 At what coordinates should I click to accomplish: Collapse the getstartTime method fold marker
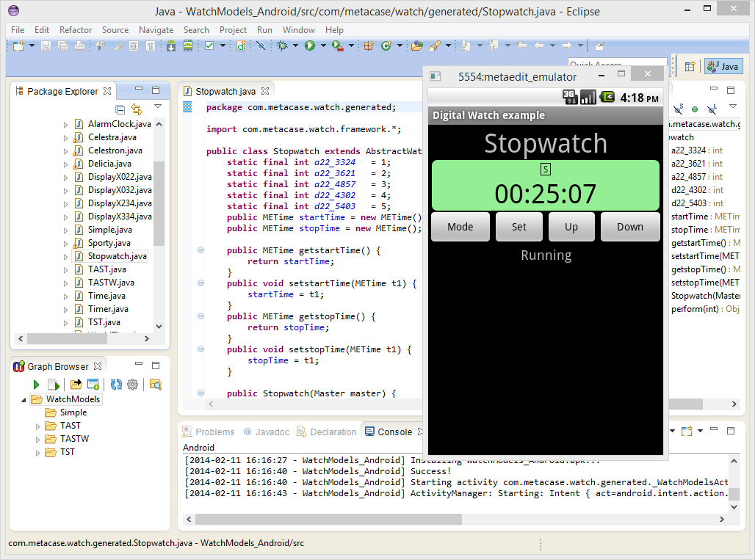tap(201, 250)
